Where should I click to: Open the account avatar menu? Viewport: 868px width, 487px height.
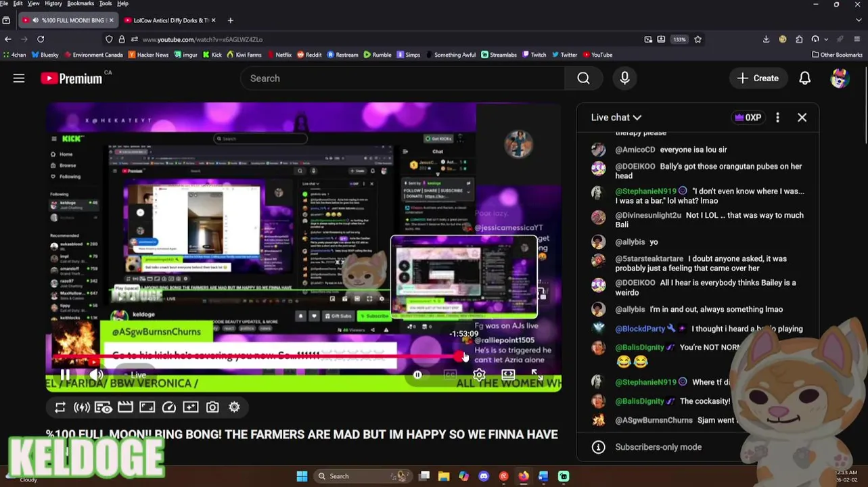(840, 78)
